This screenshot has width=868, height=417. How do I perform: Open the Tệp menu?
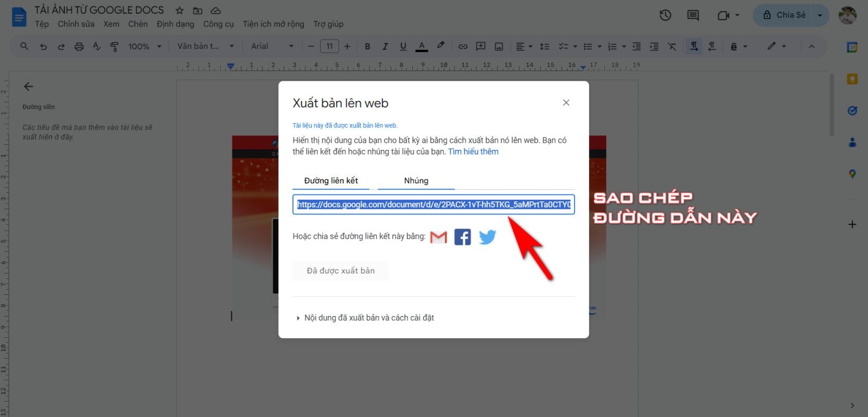pyautogui.click(x=42, y=24)
